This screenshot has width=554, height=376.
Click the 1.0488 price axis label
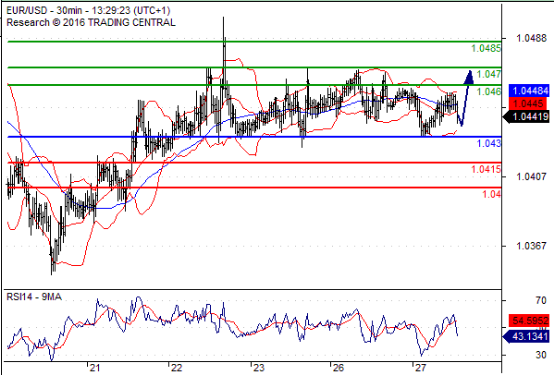click(x=531, y=38)
